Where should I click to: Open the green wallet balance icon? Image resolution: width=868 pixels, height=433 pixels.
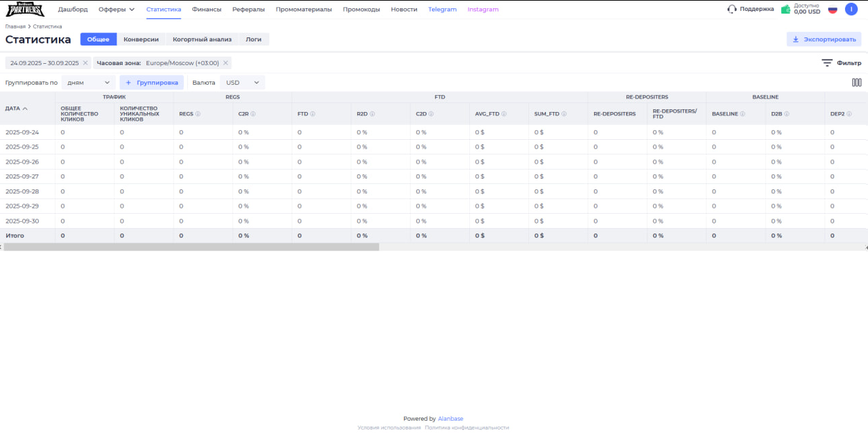(785, 10)
